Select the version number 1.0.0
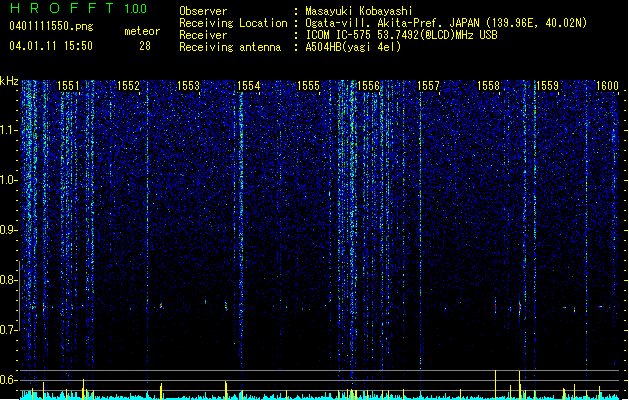Image resolution: width=629 pixels, height=400 pixels. coord(136,9)
